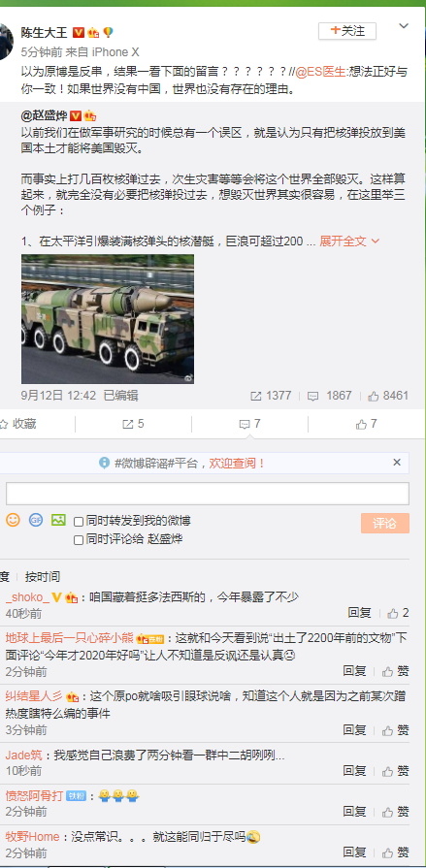Open the missile truck photo thumbnail
This screenshot has height=868, width=426.
pos(108,319)
